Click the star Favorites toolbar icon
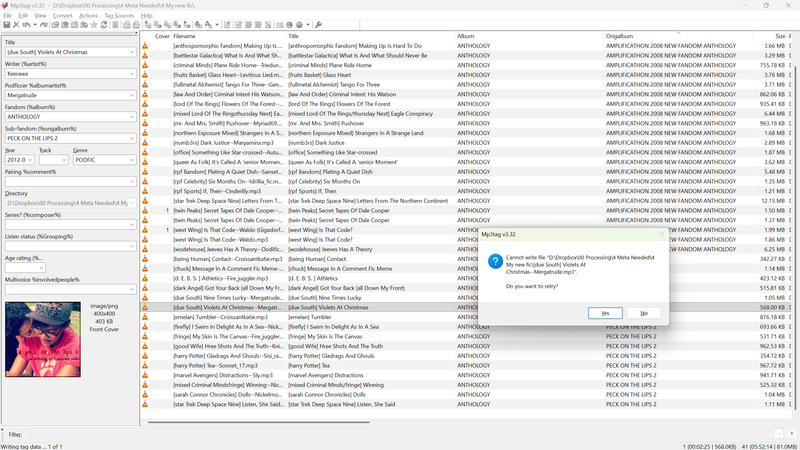The height and width of the screenshot is (450, 800). tap(94, 25)
